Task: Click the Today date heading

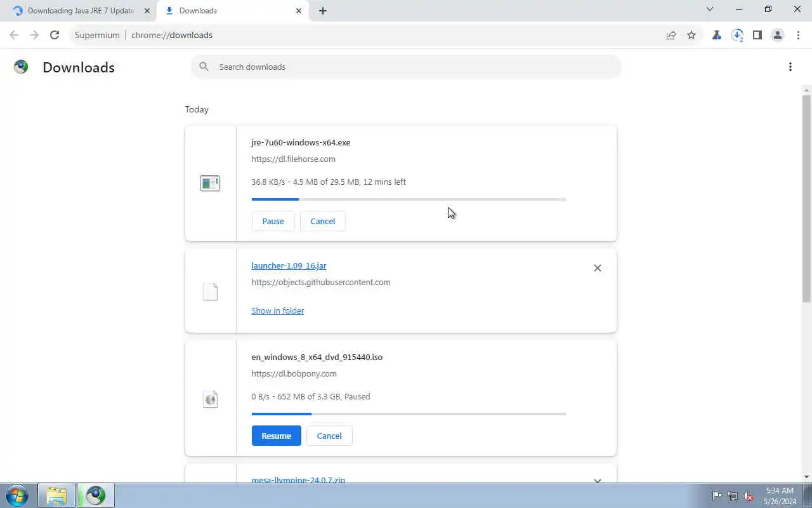Action: (x=197, y=110)
